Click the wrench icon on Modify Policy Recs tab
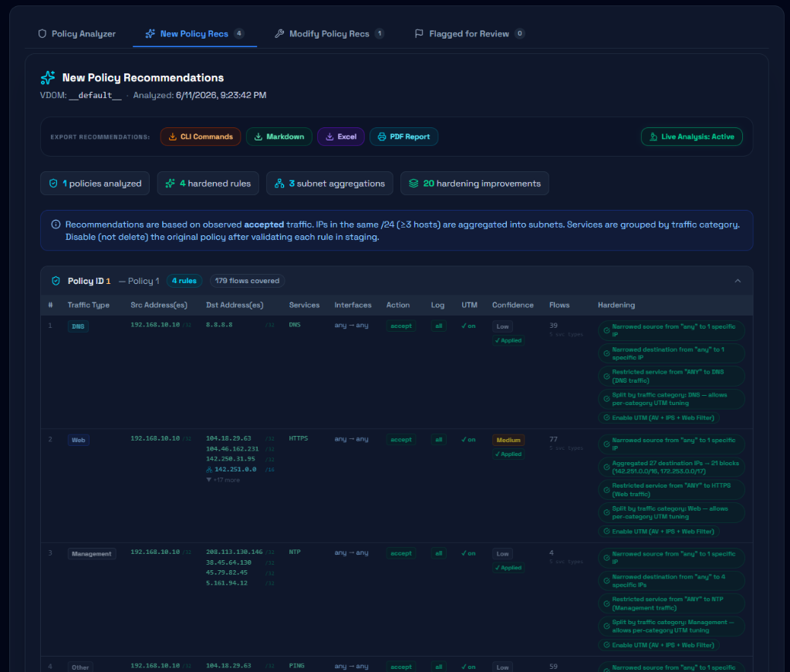Viewport: 790px width, 672px height. (279, 34)
